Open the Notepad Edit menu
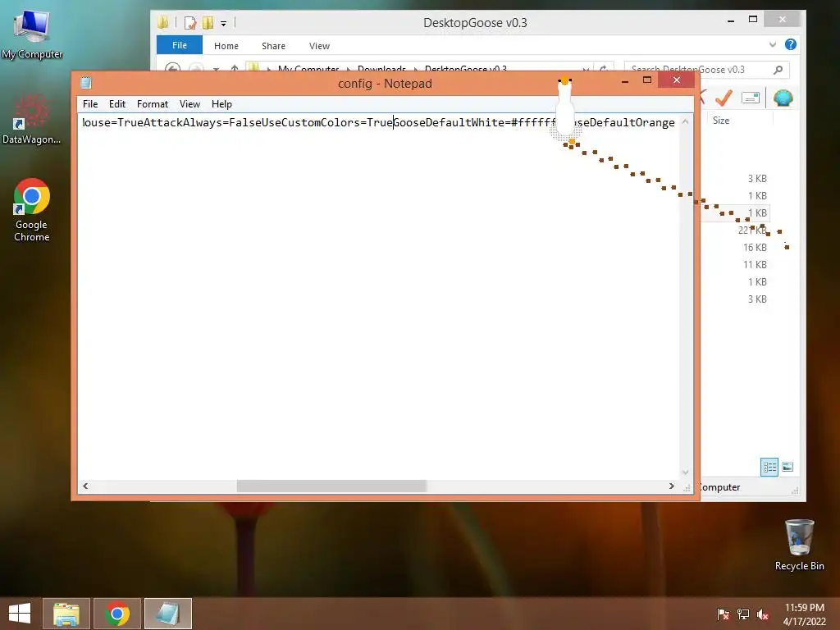This screenshot has width=840, height=630. [x=116, y=104]
